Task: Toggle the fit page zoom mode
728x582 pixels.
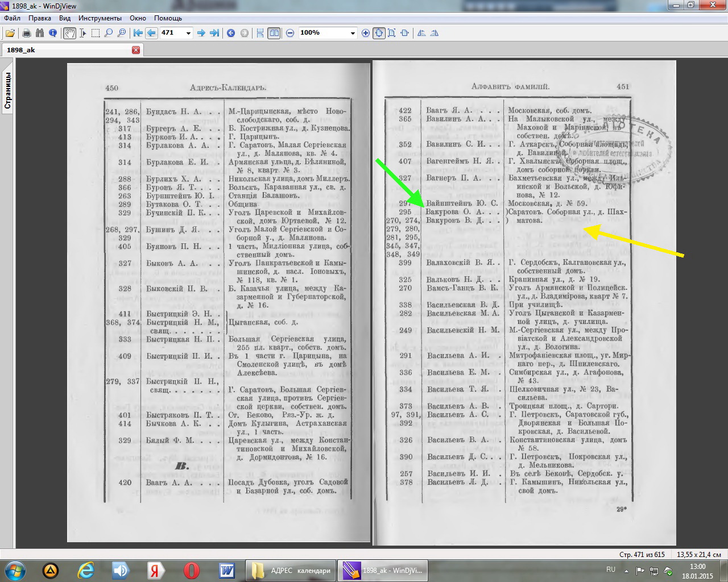Action: click(x=379, y=33)
